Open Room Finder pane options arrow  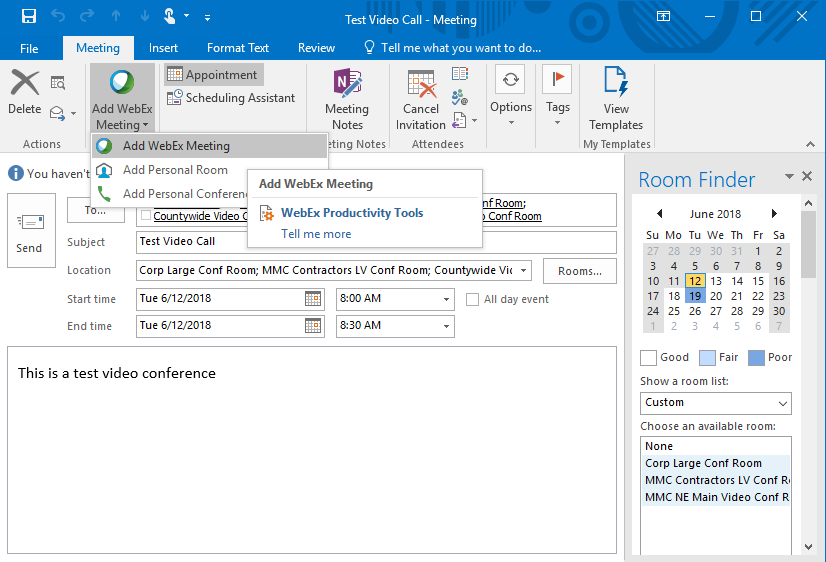[x=789, y=176]
